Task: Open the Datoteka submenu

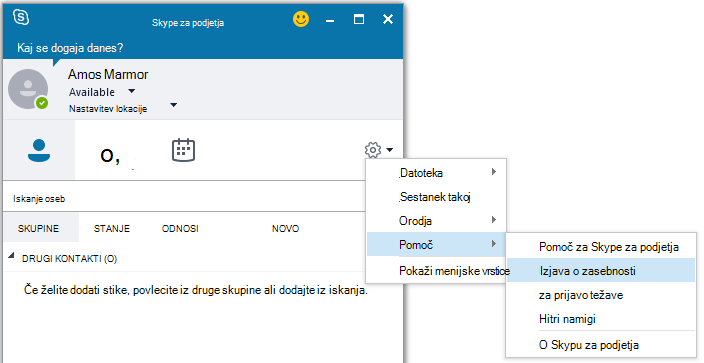Action: (x=436, y=172)
